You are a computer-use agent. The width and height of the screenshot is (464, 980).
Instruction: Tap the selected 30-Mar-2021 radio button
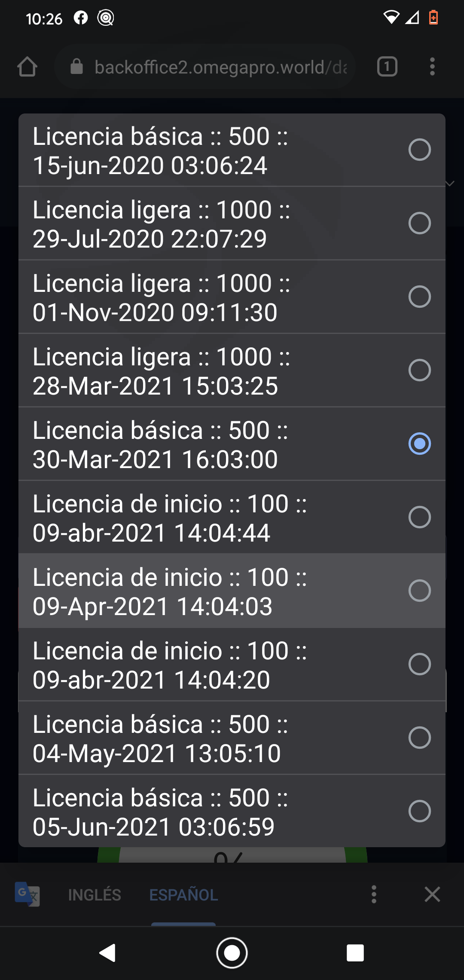pyautogui.click(x=419, y=444)
